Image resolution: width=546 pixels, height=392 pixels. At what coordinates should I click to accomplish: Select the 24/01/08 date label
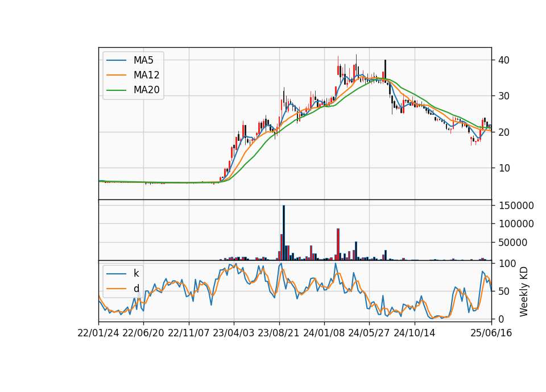324,333
